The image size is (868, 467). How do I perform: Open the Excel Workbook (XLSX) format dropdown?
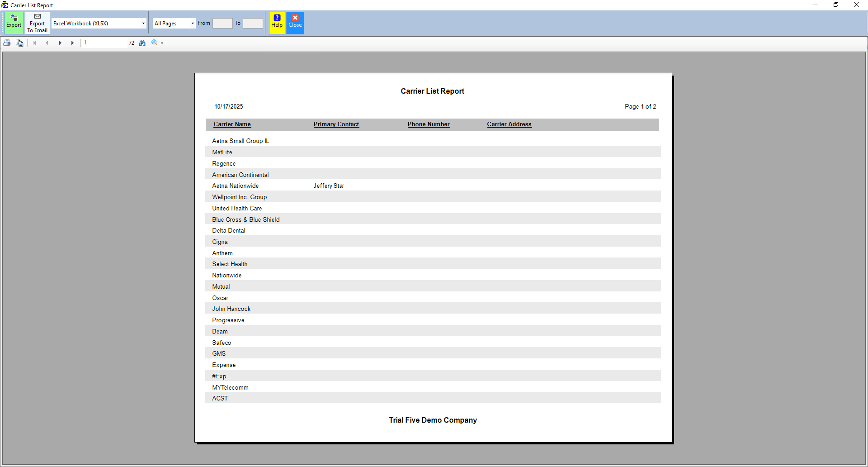[143, 23]
